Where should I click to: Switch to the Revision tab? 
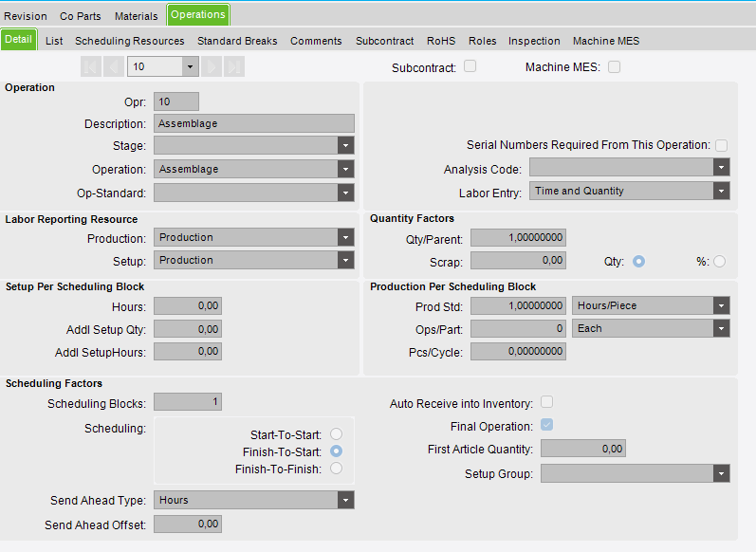tap(26, 16)
